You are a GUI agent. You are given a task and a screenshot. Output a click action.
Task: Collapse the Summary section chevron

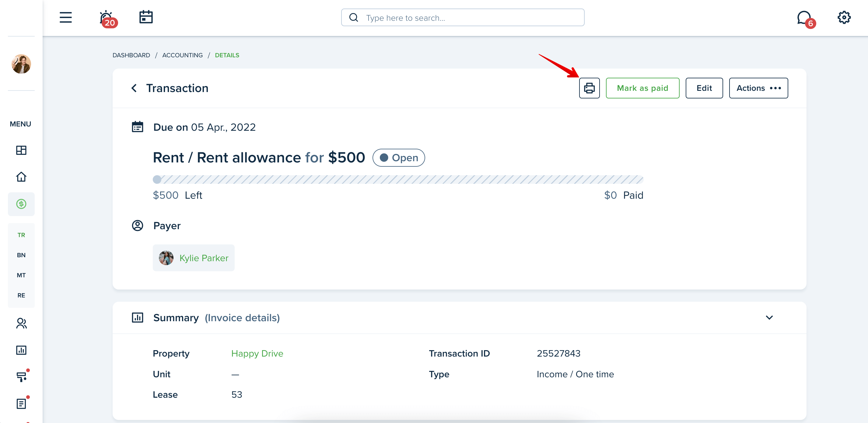769,318
